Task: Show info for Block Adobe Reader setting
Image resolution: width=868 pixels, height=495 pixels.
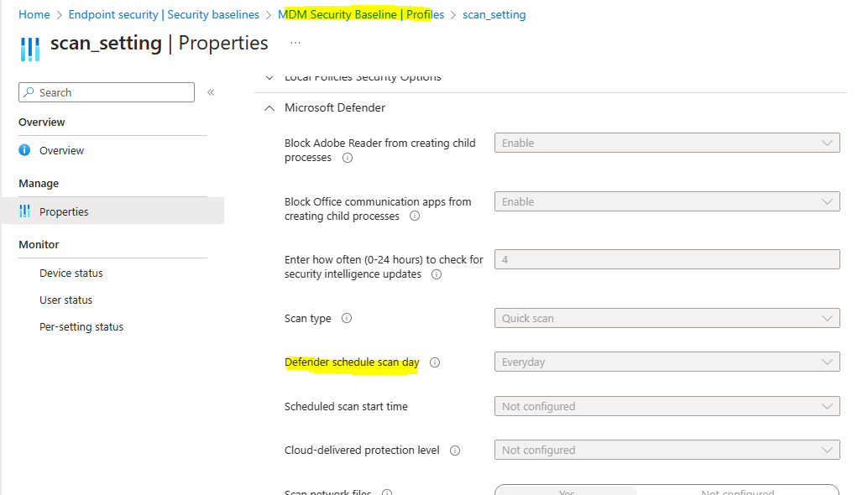Action: tap(348, 158)
